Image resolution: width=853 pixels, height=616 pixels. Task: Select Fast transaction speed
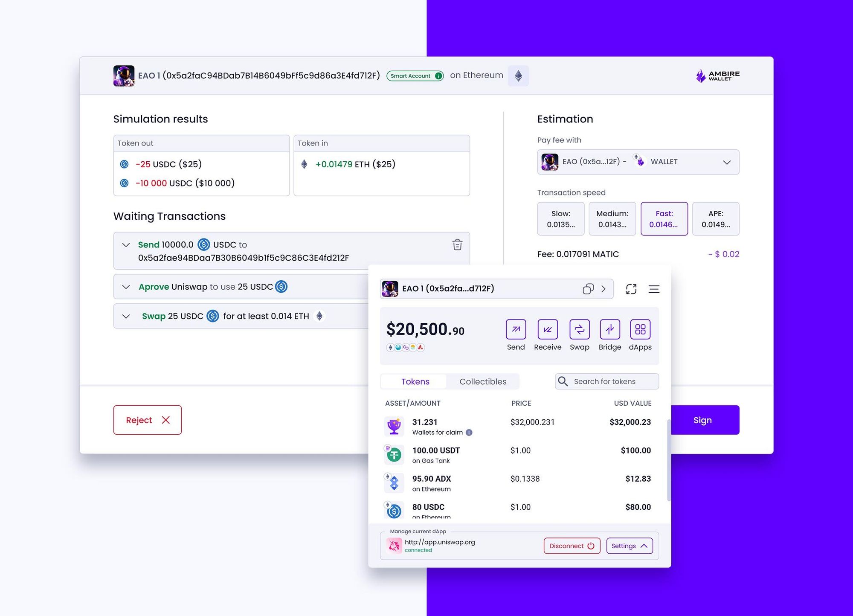(664, 219)
